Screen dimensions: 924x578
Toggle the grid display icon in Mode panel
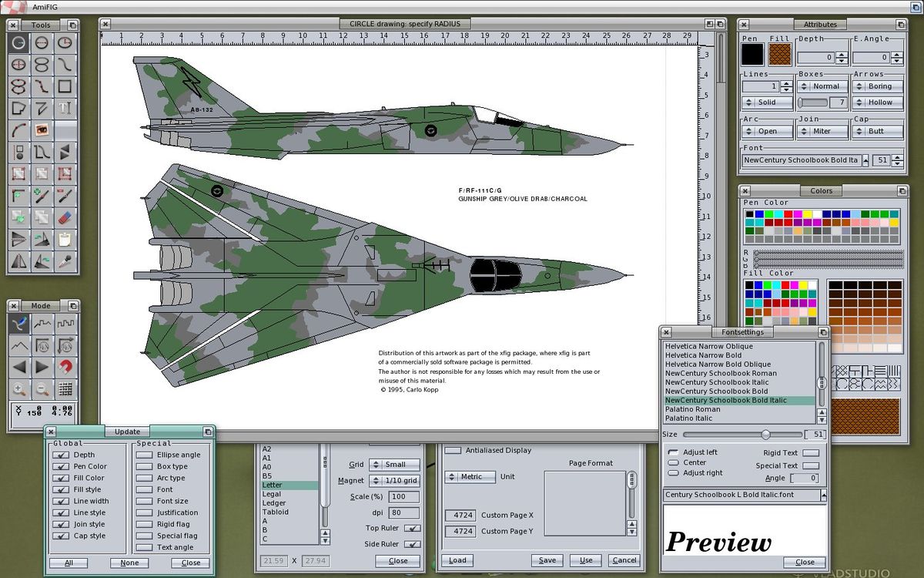point(65,388)
